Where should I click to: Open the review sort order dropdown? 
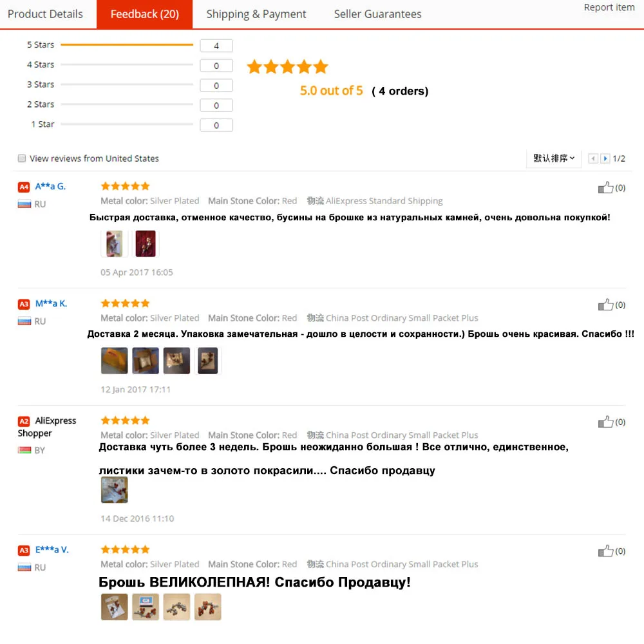click(554, 158)
